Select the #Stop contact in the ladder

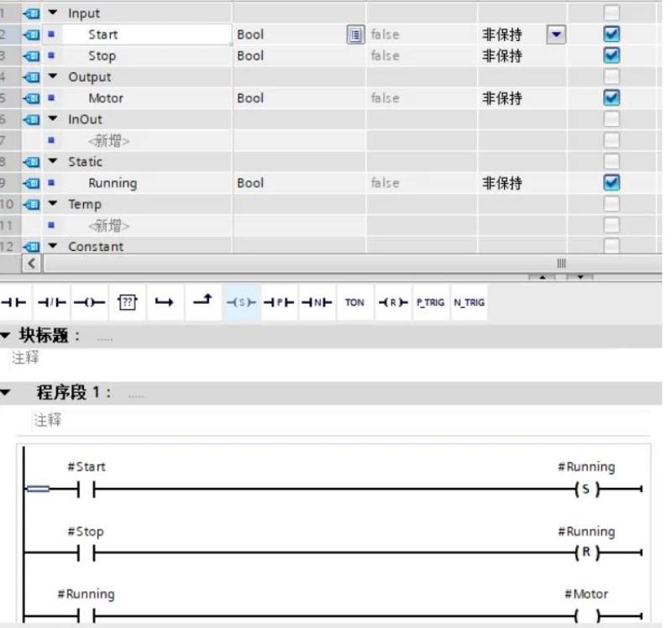(x=87, y=553)
